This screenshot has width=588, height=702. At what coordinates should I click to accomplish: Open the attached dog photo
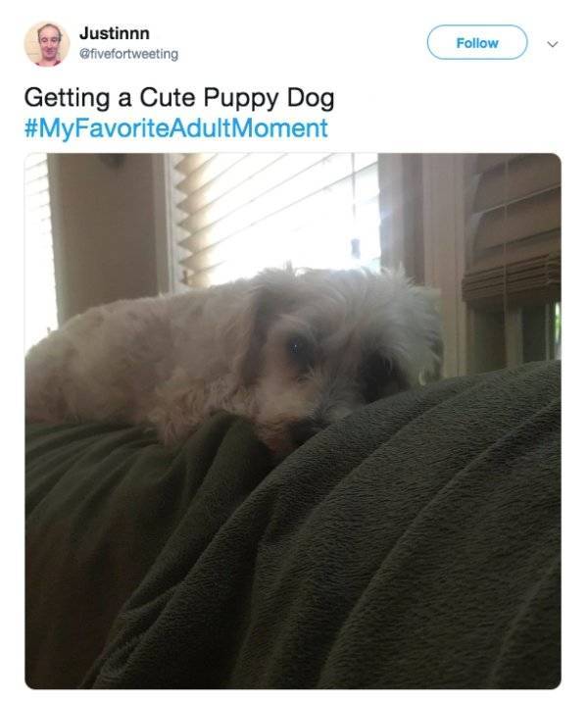293,421
